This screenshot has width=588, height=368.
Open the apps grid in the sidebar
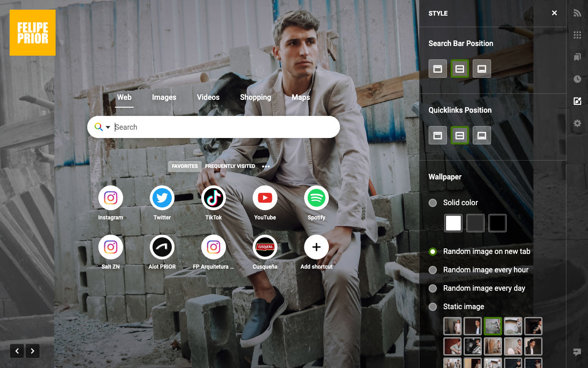[x=577, y=35]
